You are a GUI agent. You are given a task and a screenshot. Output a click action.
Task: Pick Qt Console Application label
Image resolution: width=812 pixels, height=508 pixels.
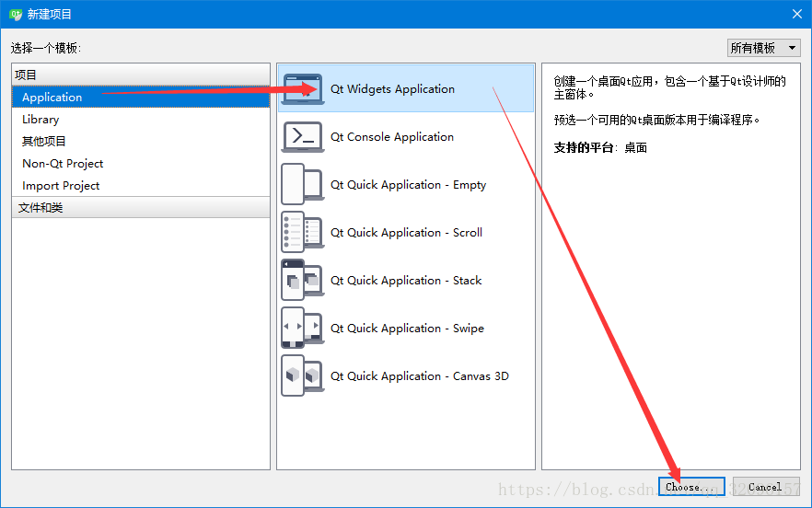click(x=392, y=137)
